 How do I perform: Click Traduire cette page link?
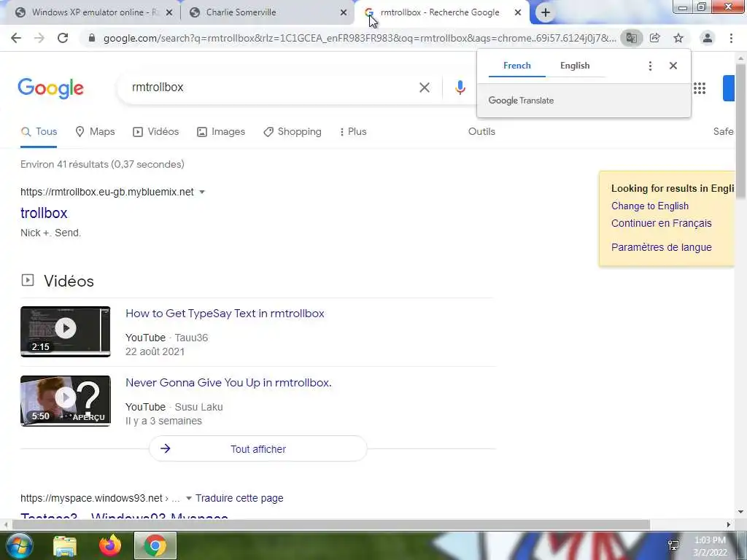pyautogui.click(x=239, y=499)
